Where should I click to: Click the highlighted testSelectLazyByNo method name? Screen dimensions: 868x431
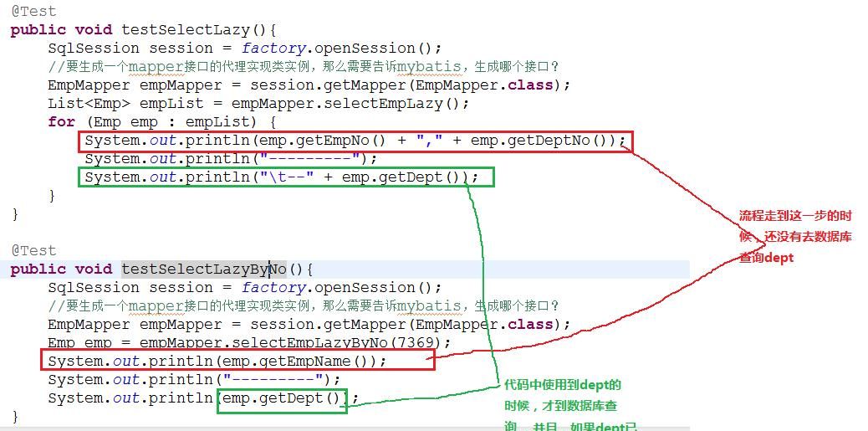pos(204,269)
